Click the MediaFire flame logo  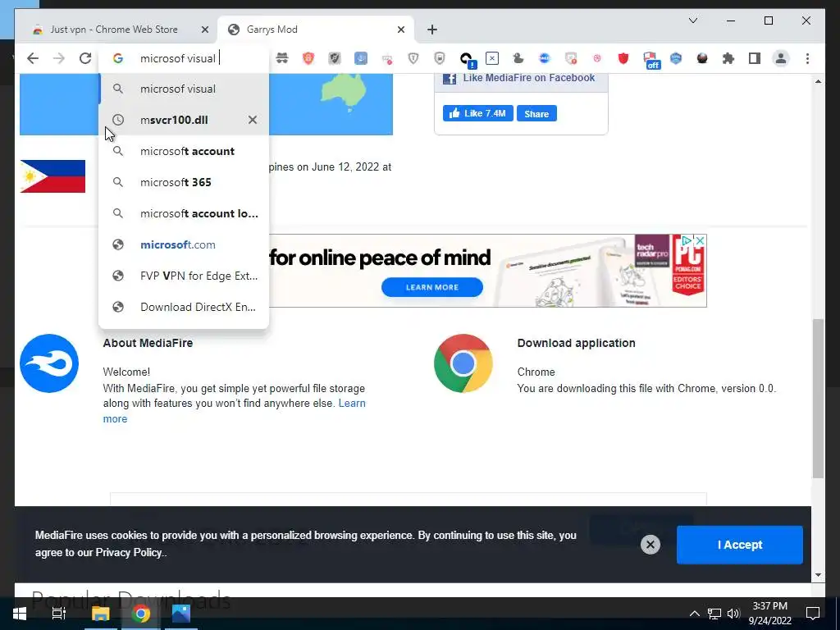coord(49,363)
